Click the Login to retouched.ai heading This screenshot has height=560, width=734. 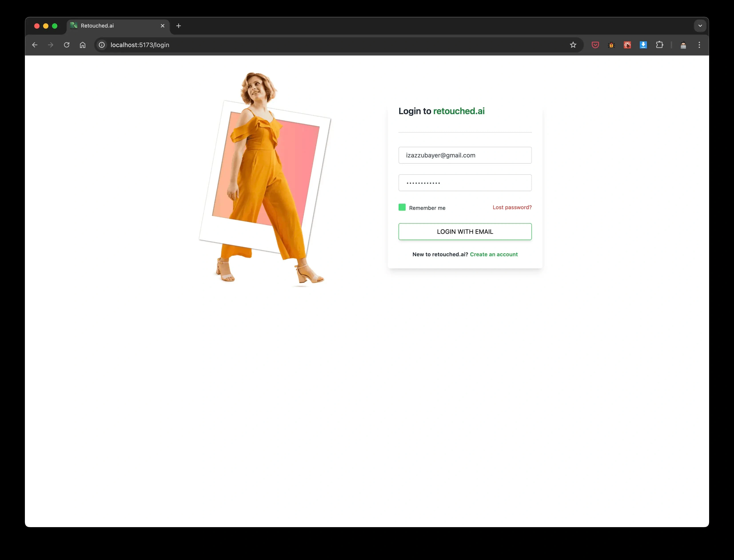[x=442, y=111]
